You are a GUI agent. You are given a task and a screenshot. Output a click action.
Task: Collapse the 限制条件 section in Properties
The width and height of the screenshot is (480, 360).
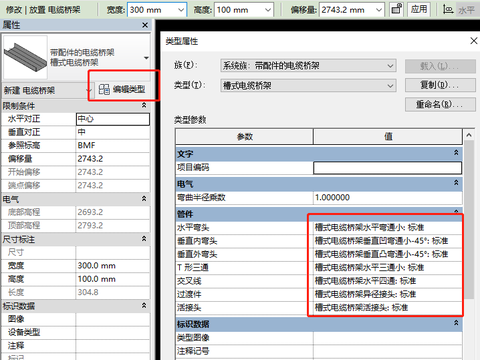[144, 105]
